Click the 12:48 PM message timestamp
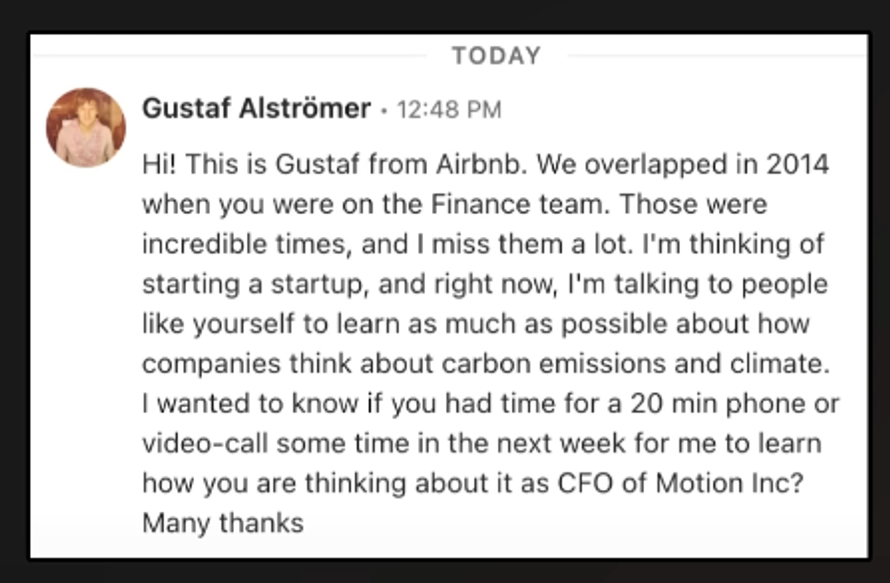 click(449, 109)
